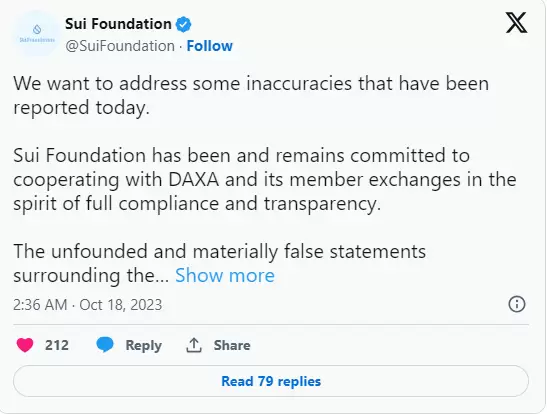This screenshot has height=414, width=547.
Task: Click the Share text label
Action: pyautogui.click(x=232, y=345)
